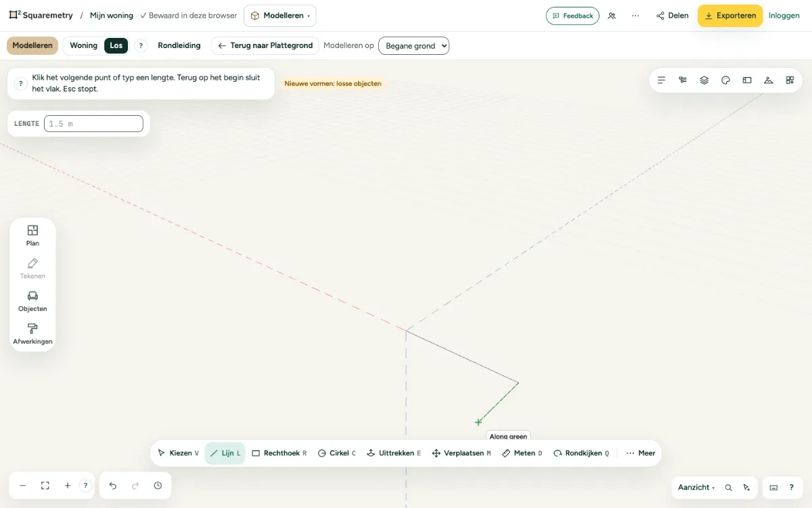Image resolution: width=812 pixels, height=508 pixels.
Task: Open the Modelleren dropdown in header
Action: coord(280,16)
